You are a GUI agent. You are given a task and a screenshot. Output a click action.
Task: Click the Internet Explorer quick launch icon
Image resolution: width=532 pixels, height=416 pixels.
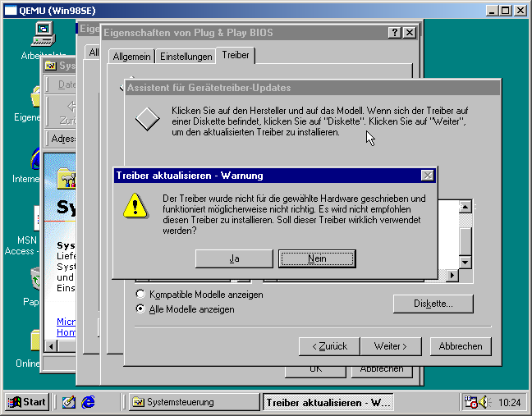88,402
